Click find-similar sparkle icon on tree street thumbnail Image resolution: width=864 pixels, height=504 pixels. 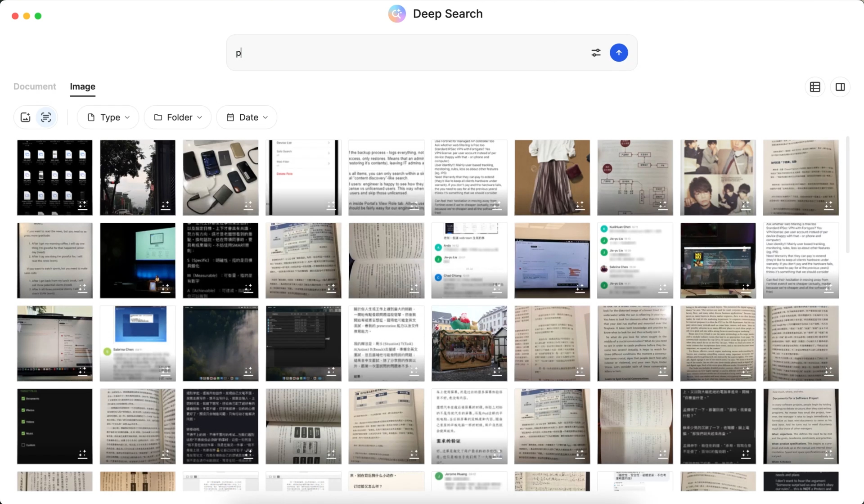click(x=166, y=205)
